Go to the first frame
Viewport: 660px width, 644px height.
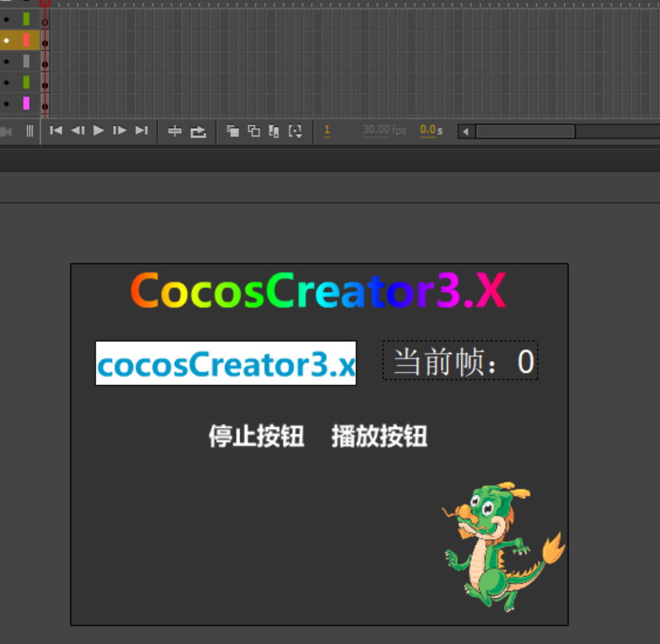[56, 130]
